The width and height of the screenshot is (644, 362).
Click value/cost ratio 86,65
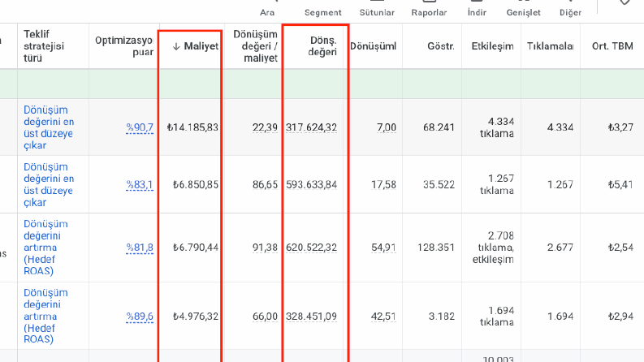pyautogui.click(x=265, y=185)
